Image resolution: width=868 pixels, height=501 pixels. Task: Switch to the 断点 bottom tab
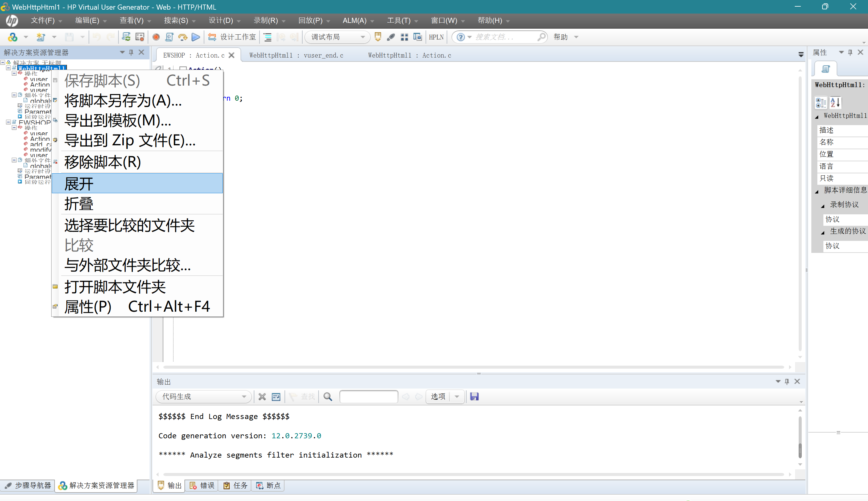click(x=268, y=486)
